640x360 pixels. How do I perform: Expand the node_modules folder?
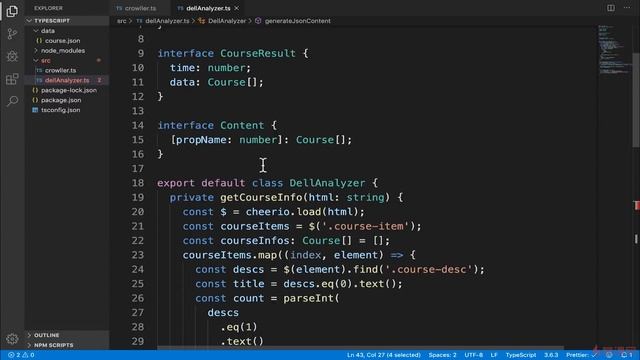[x=63, y=51]
